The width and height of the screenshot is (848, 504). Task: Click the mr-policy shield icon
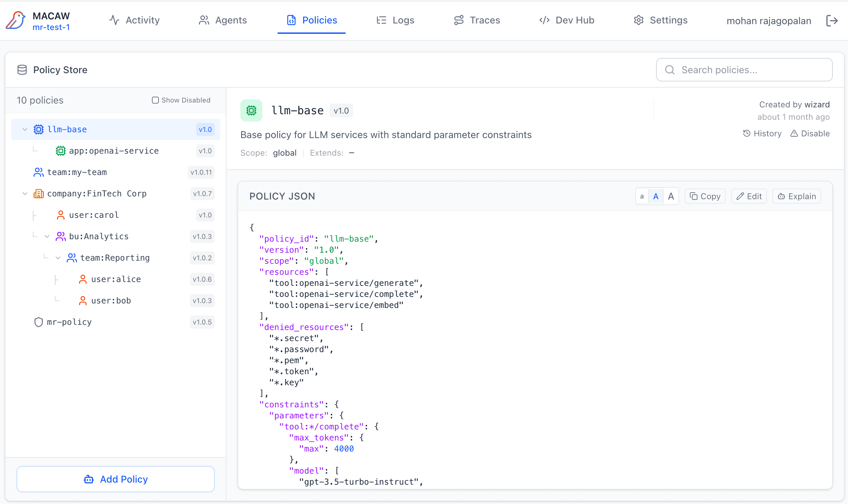[38, 322]
